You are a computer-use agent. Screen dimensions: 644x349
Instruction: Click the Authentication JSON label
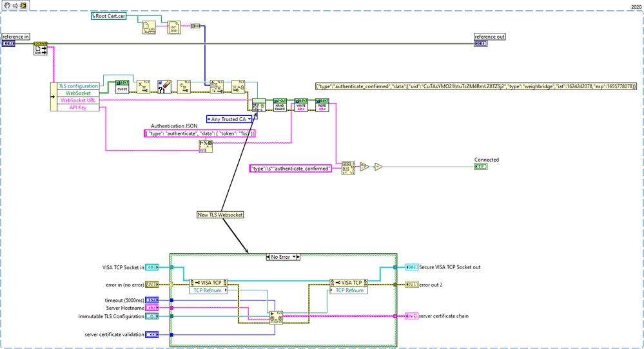[174, 126]
